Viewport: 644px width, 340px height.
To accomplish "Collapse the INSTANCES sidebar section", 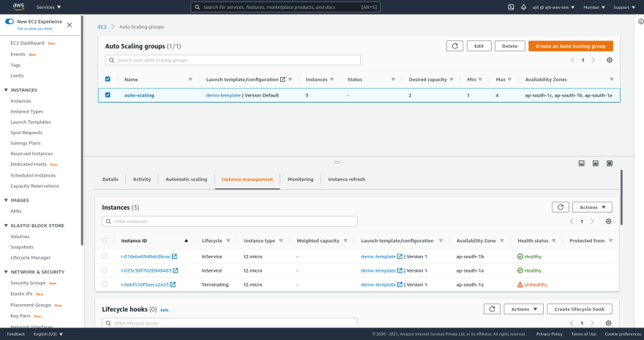I will (6, 89).
